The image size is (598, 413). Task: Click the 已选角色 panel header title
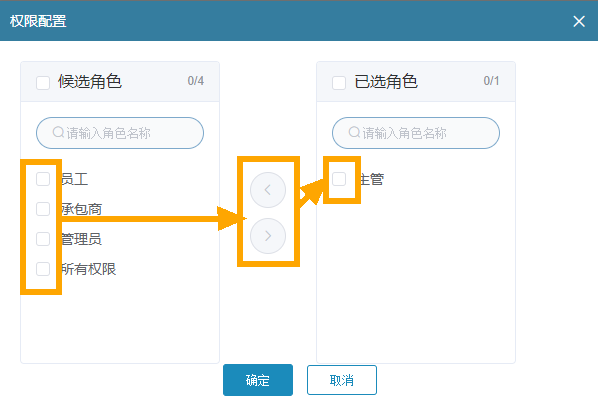386,82
